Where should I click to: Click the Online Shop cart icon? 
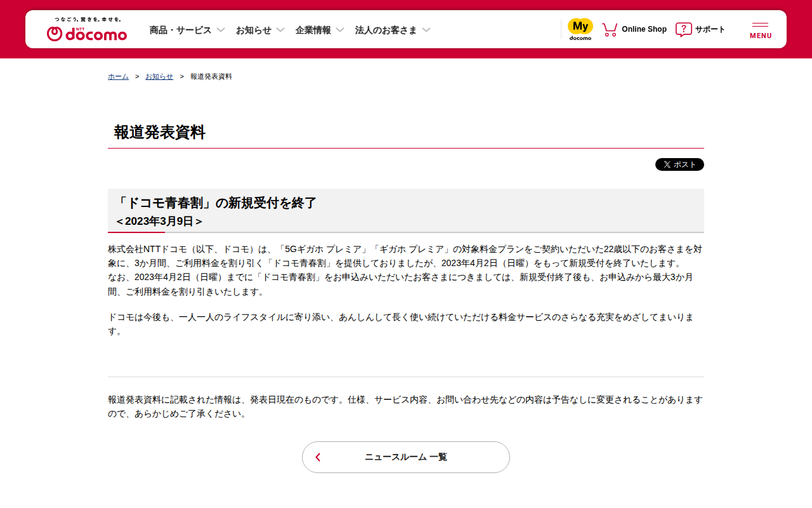pyautogui.click(x=610, y=29)
